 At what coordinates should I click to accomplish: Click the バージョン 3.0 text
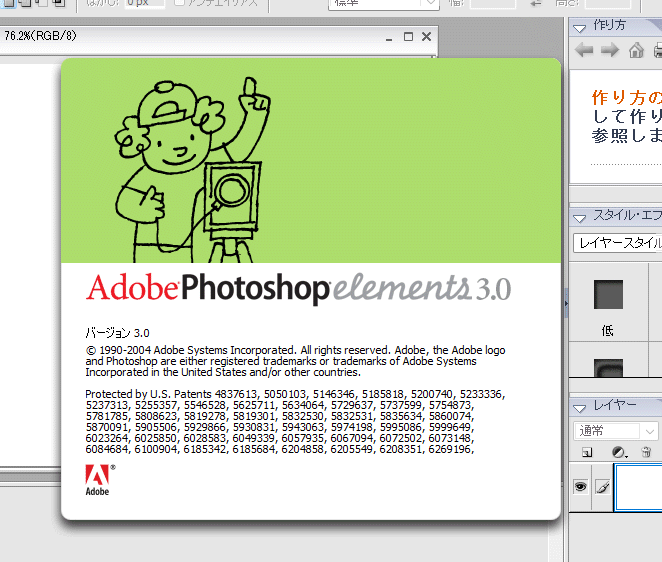pos(117,333)
